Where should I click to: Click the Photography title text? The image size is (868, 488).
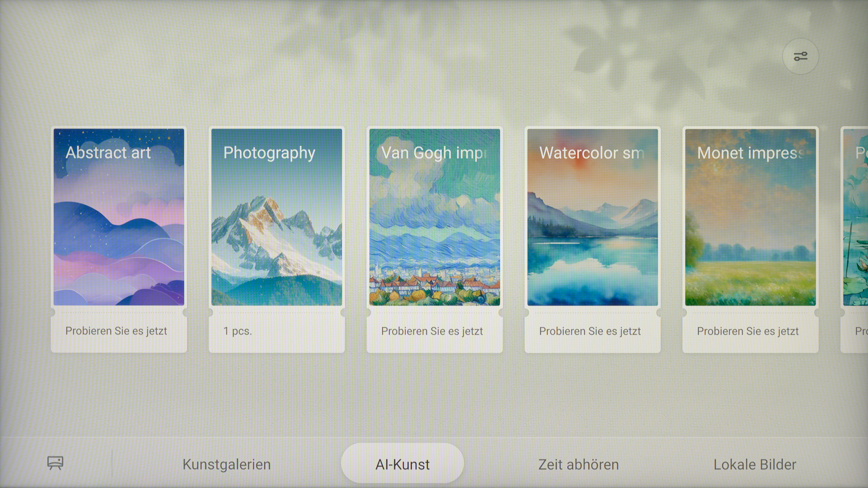point(269,153)
